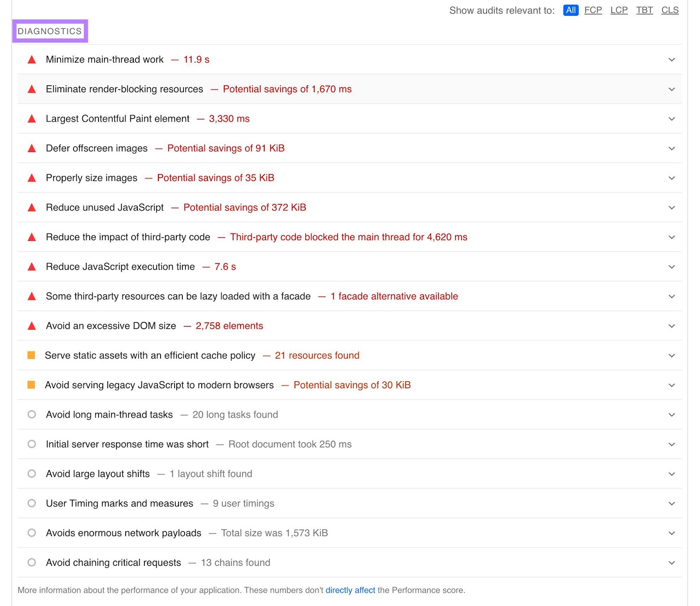700x606 pixels.
Task: Click the orange square next to Avoid serving legacy JavaScript
Action: tap(31, 385)
